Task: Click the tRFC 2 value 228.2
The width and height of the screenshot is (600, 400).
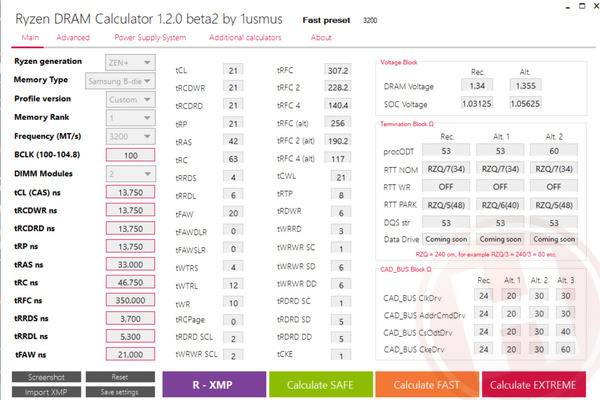Action: [x=338, y=87]
